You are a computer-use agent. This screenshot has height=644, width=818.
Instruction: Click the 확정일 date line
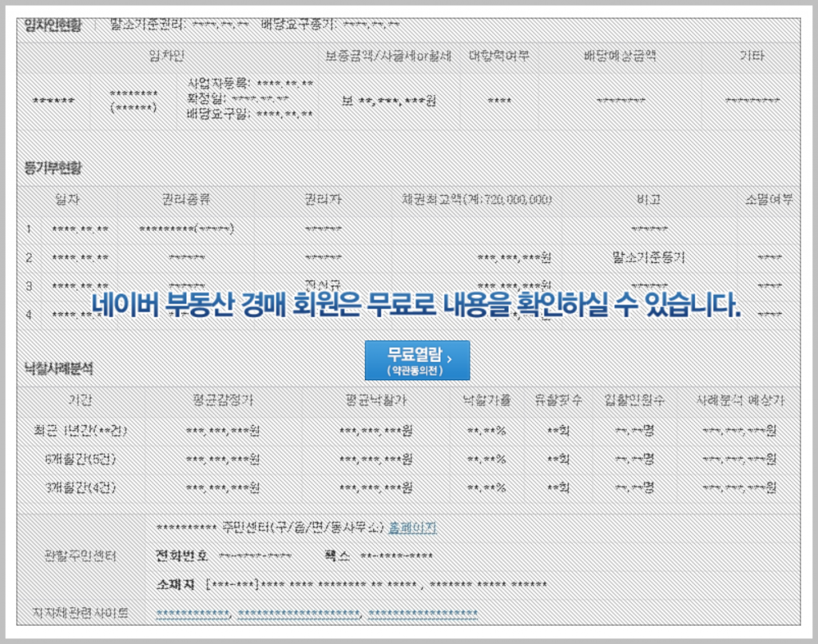click(x=238, y=98)
